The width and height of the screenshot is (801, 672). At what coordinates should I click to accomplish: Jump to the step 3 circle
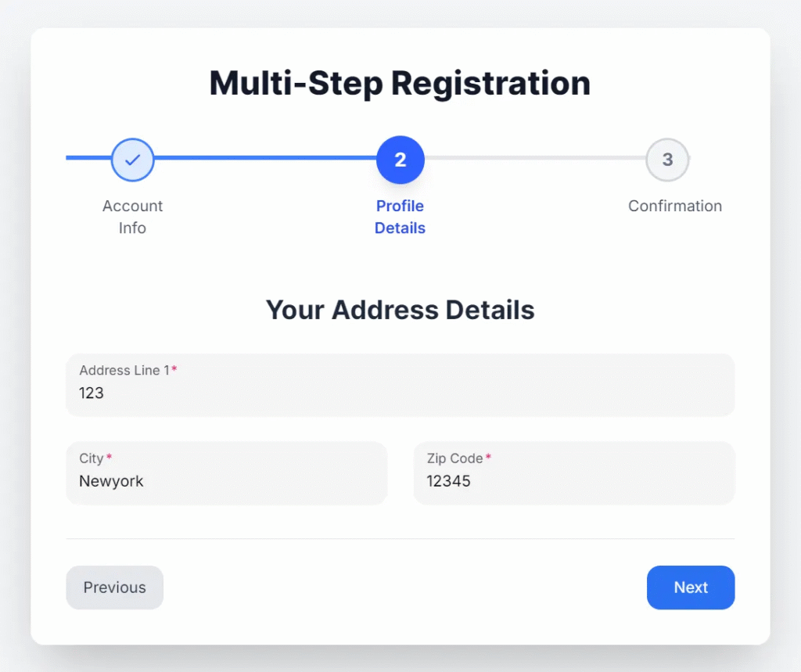click(x=667, y=160)
